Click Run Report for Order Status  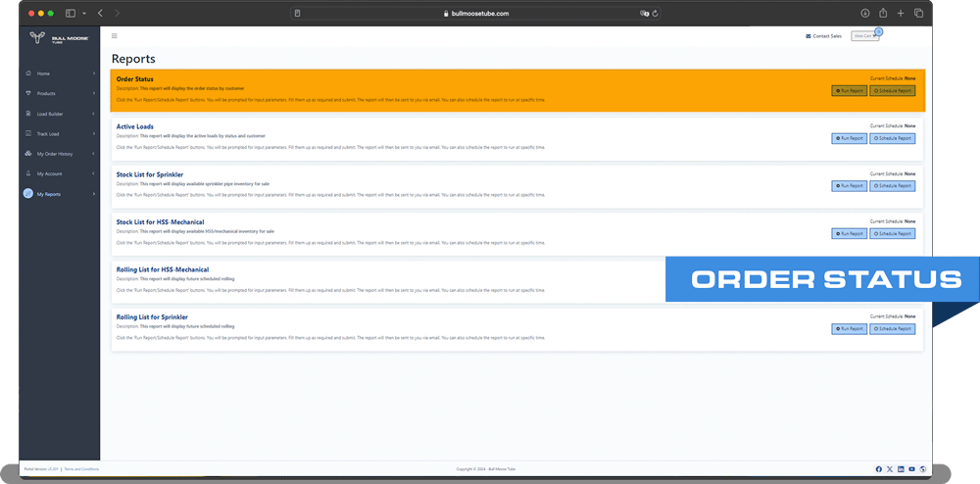849,90
